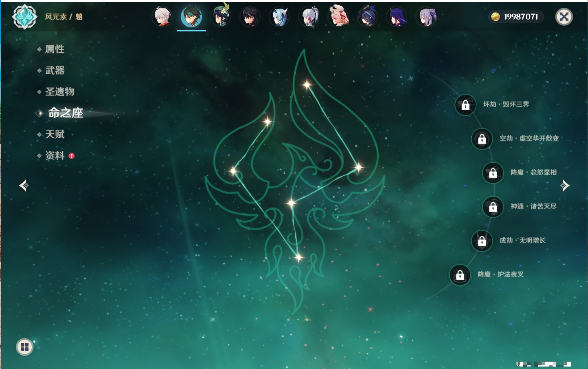588x369 pixels.
Task: Select the light-blue-haired Eula portrait
Action: pos(280,17)
